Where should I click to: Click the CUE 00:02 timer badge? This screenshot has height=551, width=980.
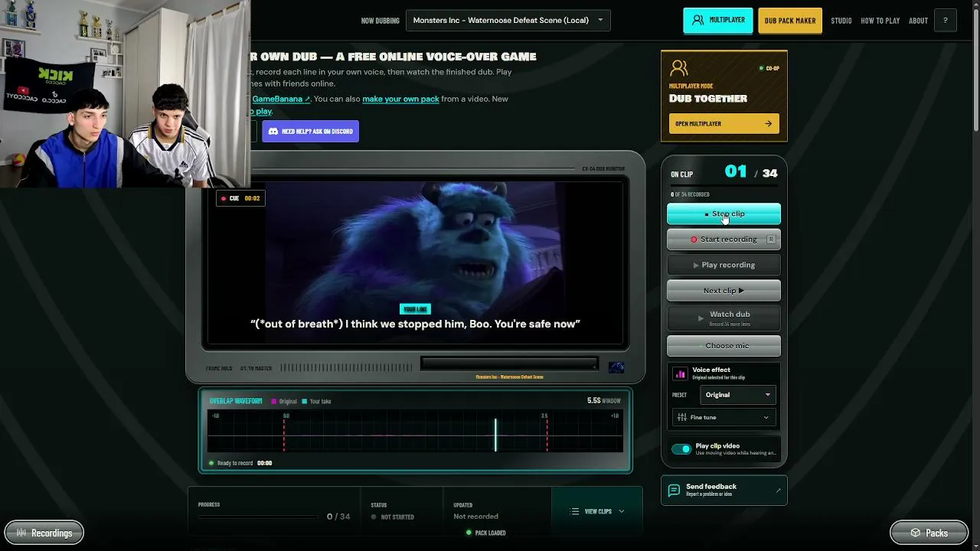[240, 198]
